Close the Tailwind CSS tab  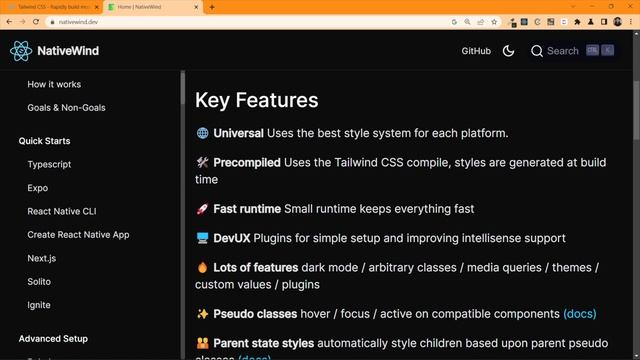[97, 7]
